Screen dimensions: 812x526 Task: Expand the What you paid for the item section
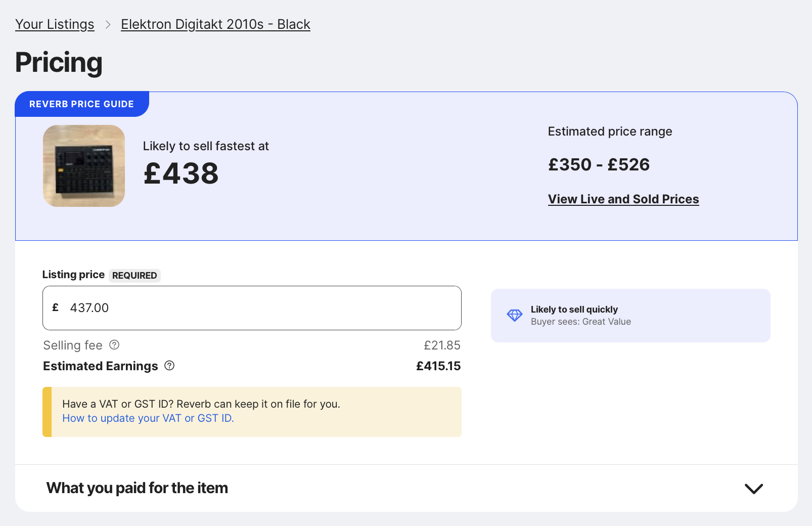(137, 488)
